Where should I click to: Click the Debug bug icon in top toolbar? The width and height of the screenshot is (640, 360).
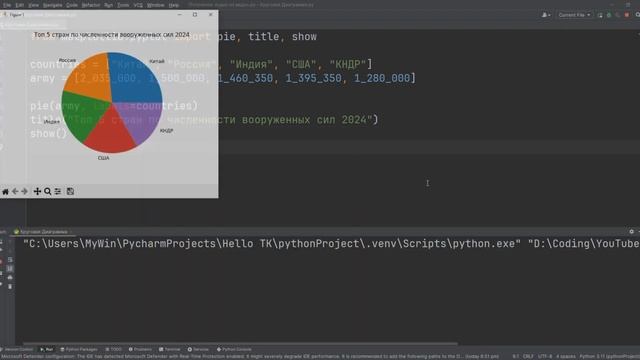[609, 15]
